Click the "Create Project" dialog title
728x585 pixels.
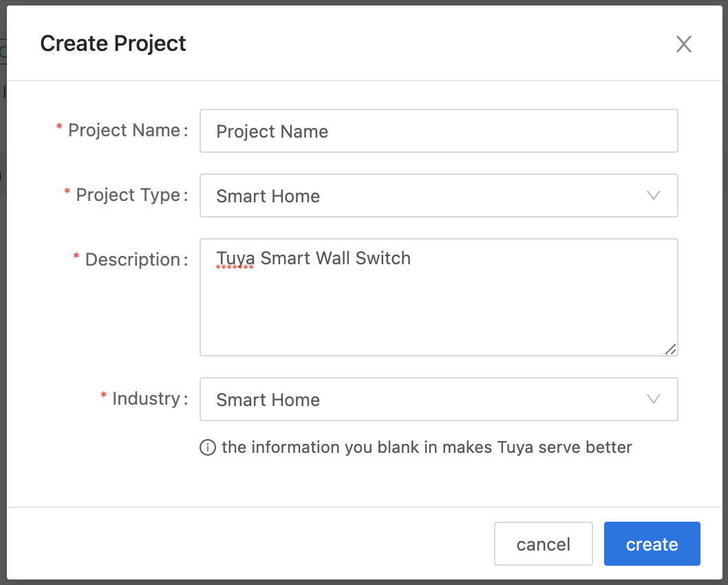pyautogui.click(x=114, y=43)
